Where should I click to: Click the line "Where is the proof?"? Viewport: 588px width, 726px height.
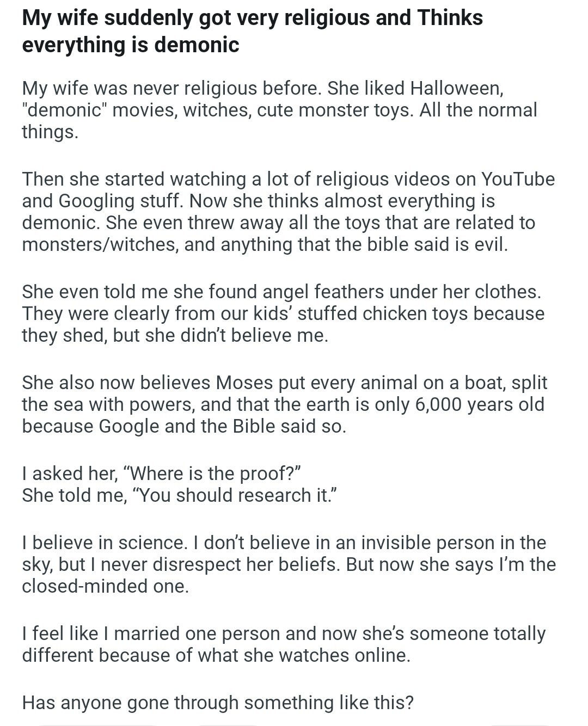[162, 473]
